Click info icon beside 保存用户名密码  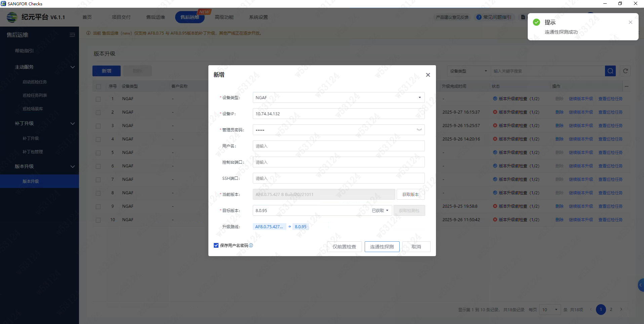tap(251, 245)
